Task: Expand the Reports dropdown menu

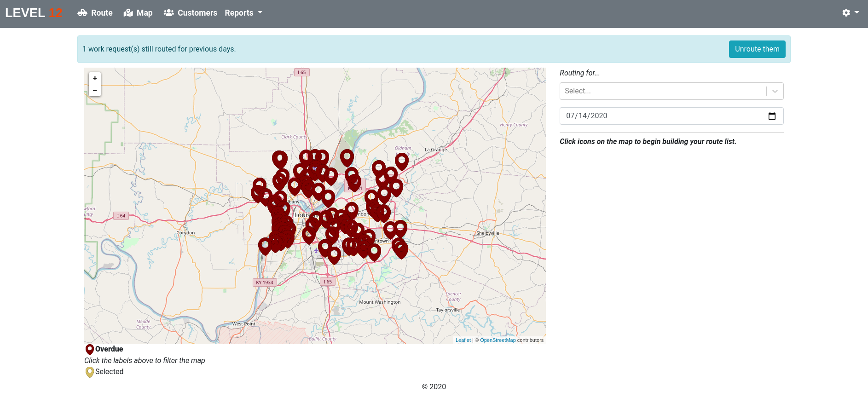Action: pos(243,13)
